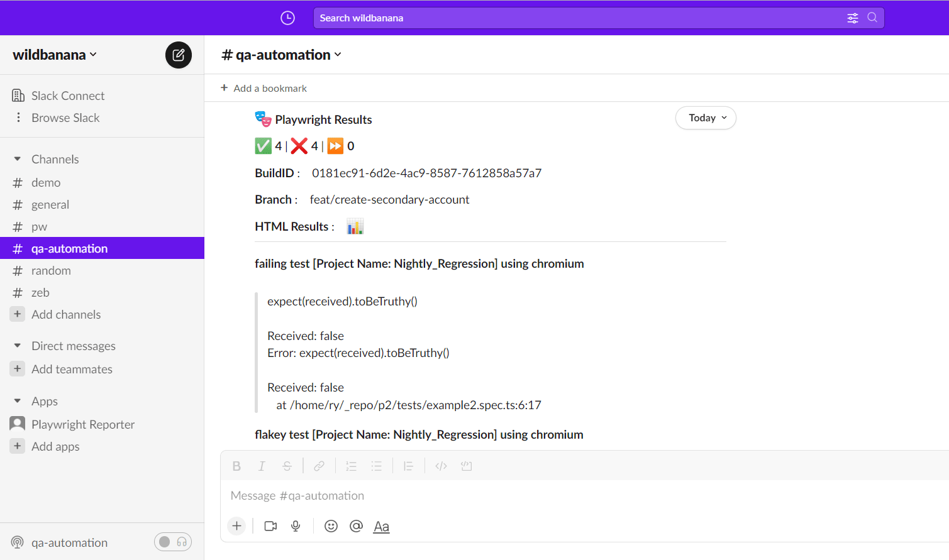Click the Add apps plus icon

[18, 446]
